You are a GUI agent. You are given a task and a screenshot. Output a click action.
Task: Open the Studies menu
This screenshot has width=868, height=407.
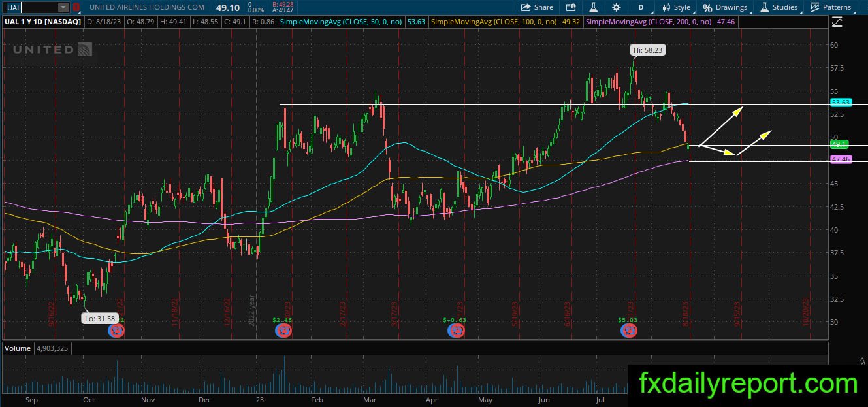point(779,7)
